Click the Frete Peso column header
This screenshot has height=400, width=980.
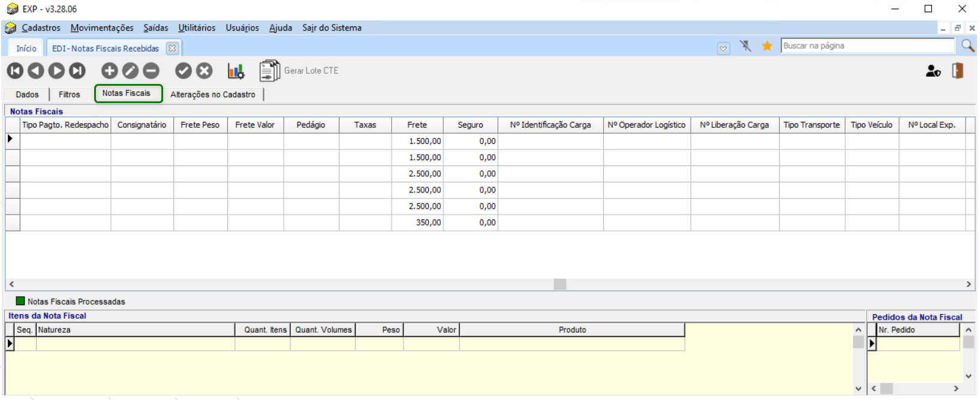200,125
